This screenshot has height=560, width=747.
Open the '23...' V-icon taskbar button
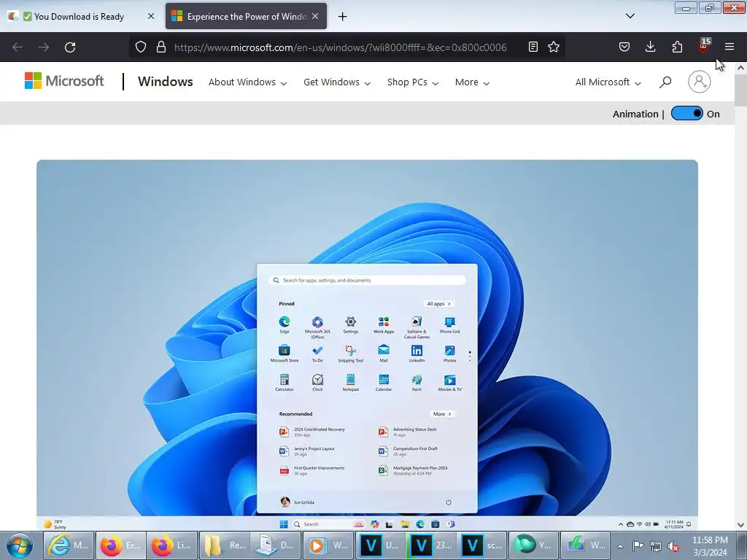(430, 545)
